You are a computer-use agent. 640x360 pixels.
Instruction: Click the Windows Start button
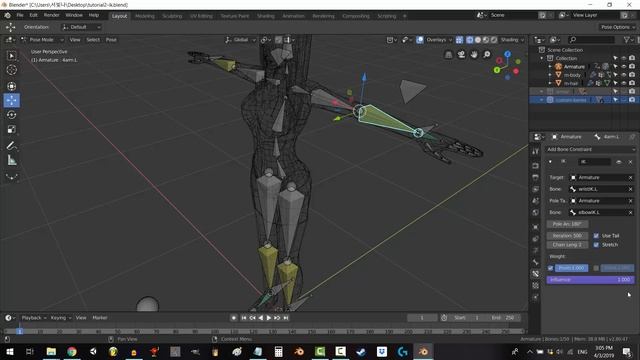10,351
